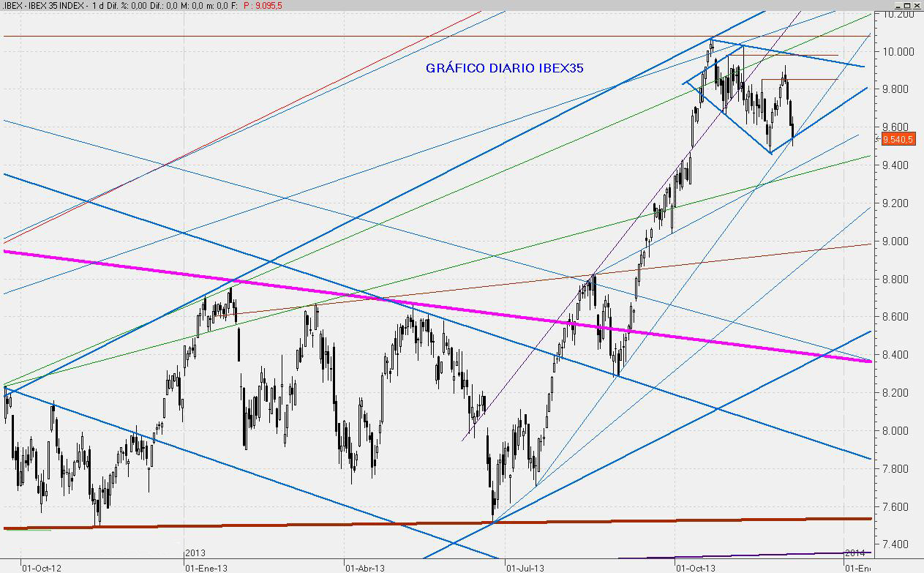The width and height of the screenshot is (924, 573).
Task: Click the 8.400 level on price axis
Action: point(898,355)
